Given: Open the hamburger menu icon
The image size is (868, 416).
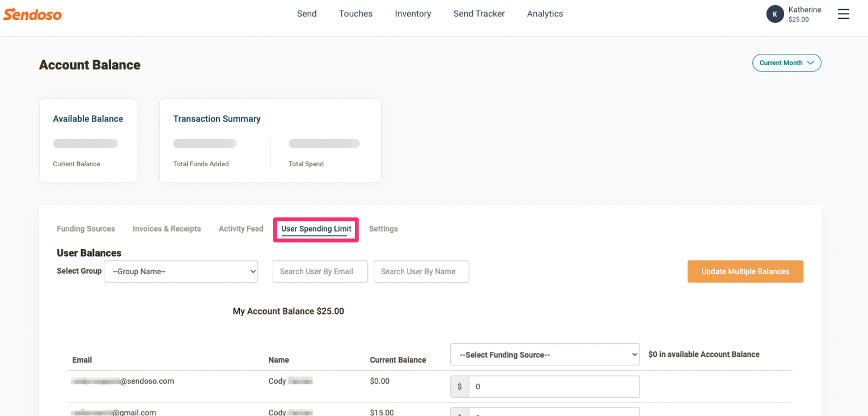Looking at the screenshot, I should [843, 14].
